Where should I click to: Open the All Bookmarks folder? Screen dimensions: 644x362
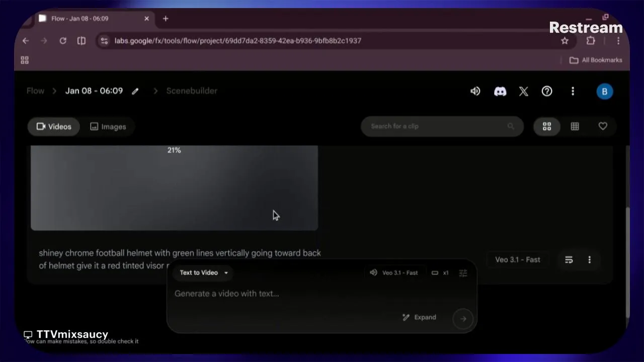click(x=596, y=60)
